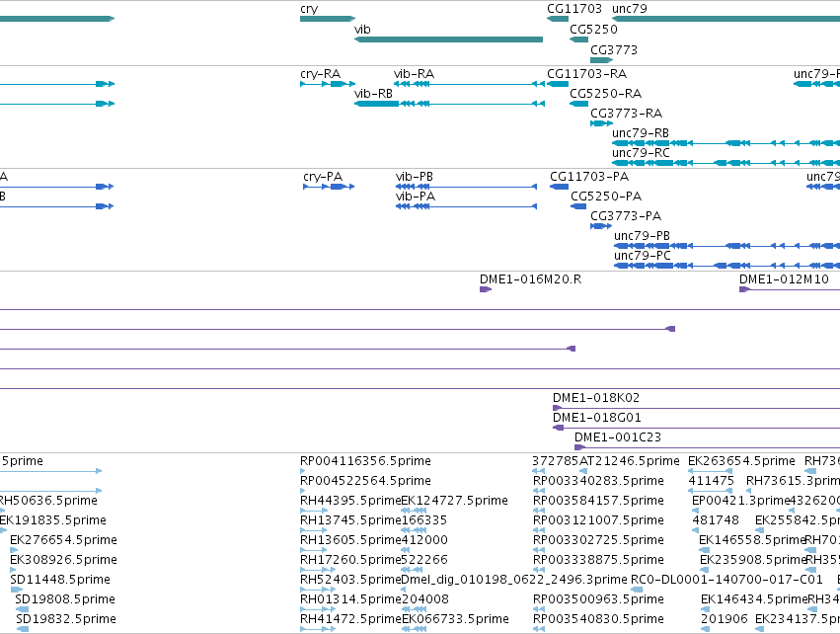Click EST RP003302725.5prime
840x634 pixels.
click(598, 541)
